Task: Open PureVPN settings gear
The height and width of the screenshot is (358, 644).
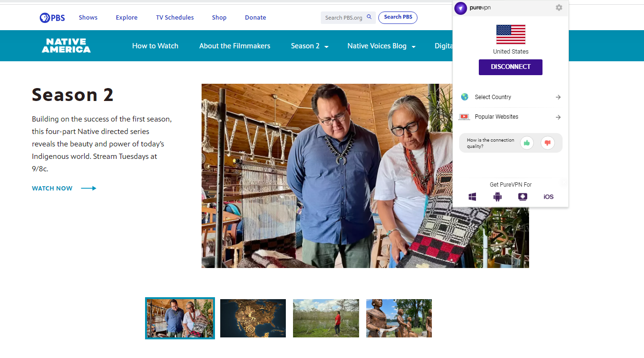Action: point(559,8)
